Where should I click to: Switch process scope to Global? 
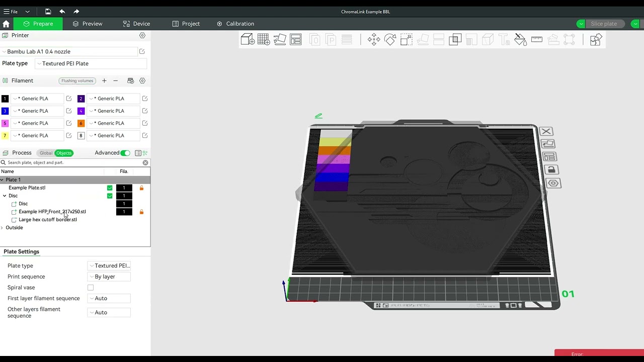pos(46,153)
